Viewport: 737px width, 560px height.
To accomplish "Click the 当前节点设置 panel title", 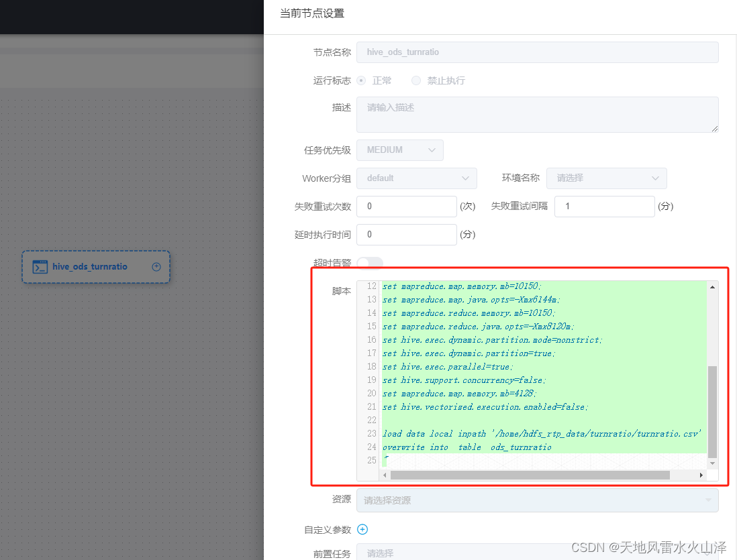I will point(312,13).
